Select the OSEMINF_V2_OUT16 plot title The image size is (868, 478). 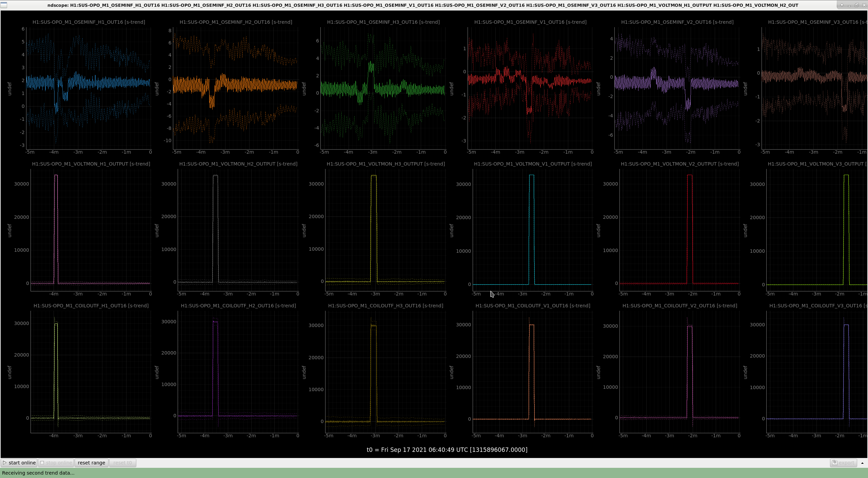click(677, 22)
